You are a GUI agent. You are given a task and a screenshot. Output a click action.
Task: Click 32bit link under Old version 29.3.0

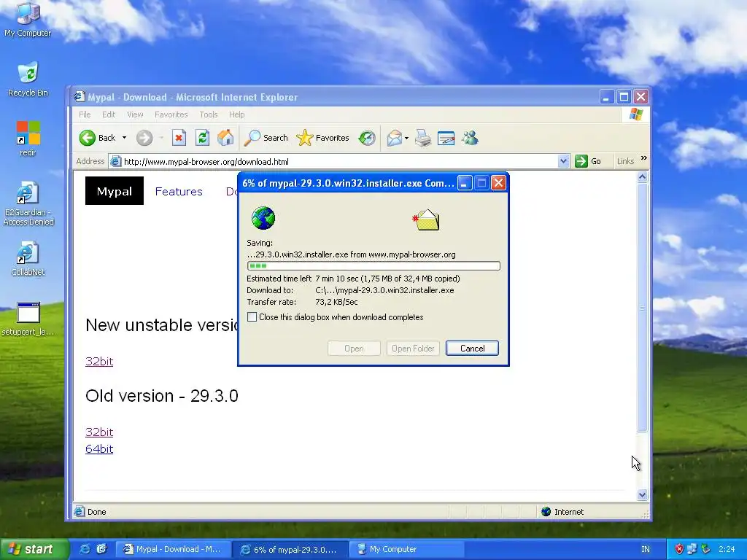[99, 432]
